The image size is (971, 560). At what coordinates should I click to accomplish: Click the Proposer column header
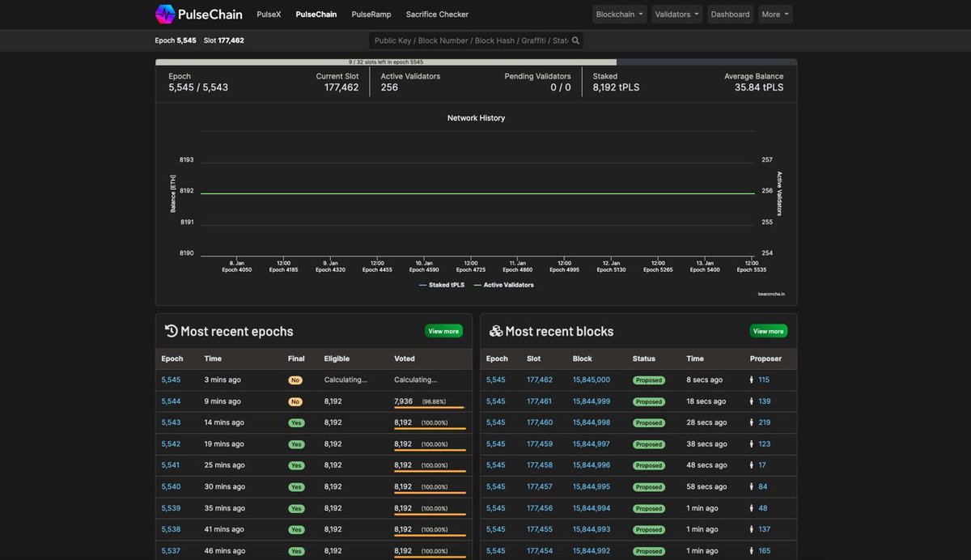point(765,358)
